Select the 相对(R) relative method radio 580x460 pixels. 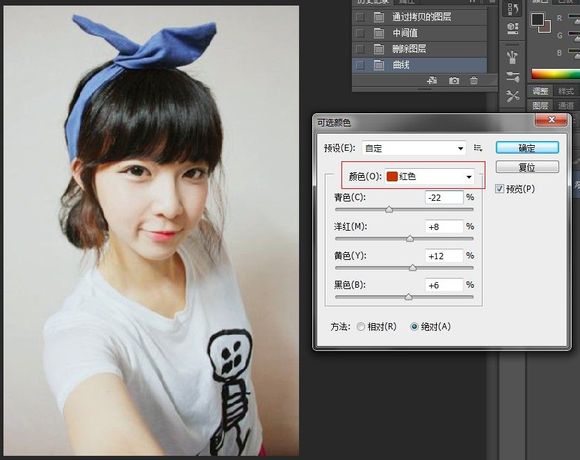[x=361, y=327]
